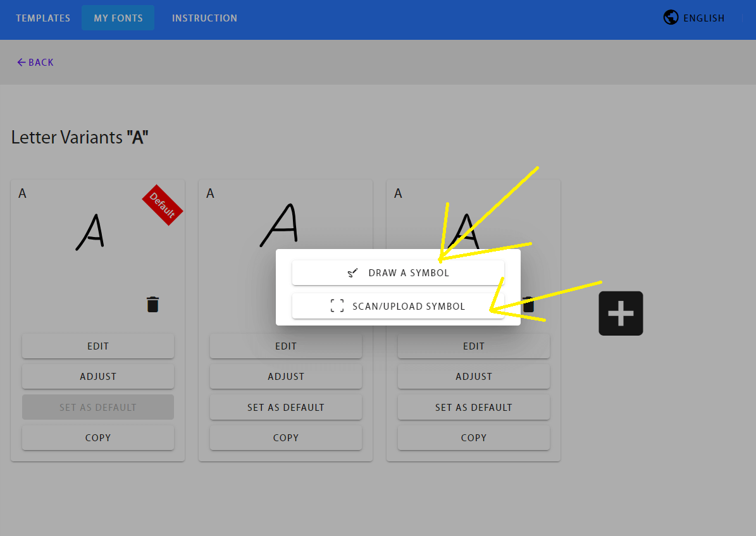This screenshot has width=756, height=536.
Task: Choose Draw a Symbol option
Action: 399,273
